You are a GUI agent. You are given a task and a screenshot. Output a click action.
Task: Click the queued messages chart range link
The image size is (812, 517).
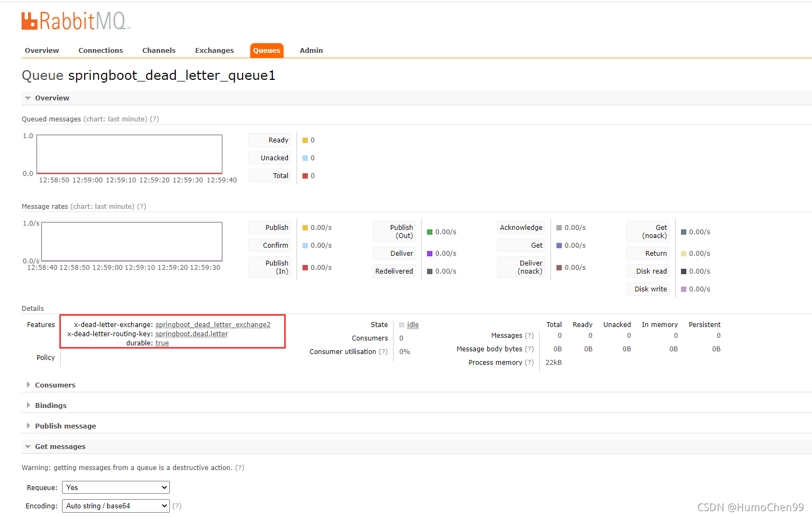(x=115, y=119)
